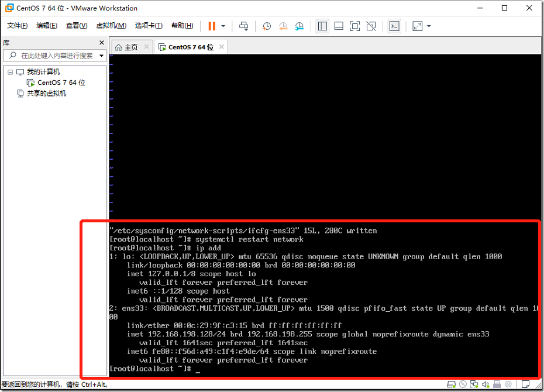Close the CentOS 7 64 位 tab
544x392 pixels.
pos(221,47)
